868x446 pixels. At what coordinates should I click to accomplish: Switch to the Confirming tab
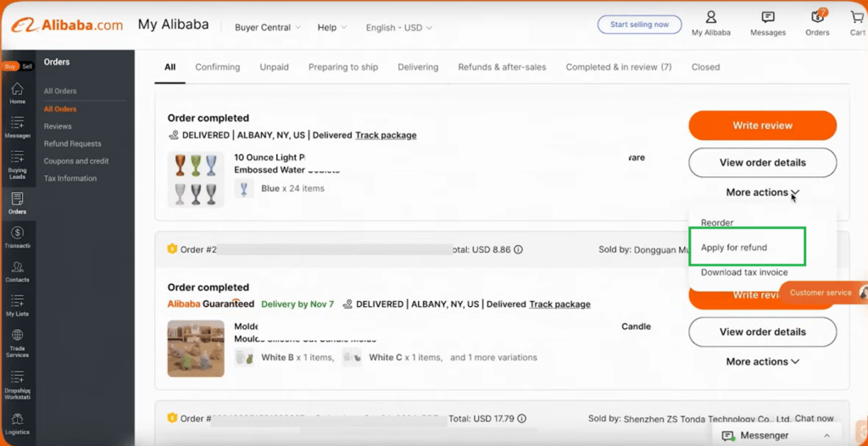[218, 67]
